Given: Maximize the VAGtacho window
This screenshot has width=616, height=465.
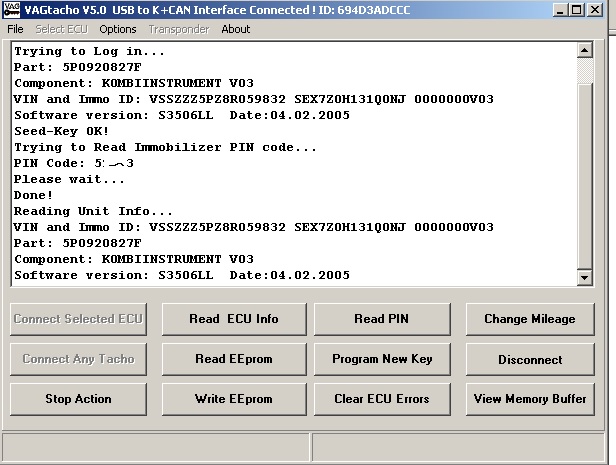Looking at the screenshot, I should [x=577, y=10].
